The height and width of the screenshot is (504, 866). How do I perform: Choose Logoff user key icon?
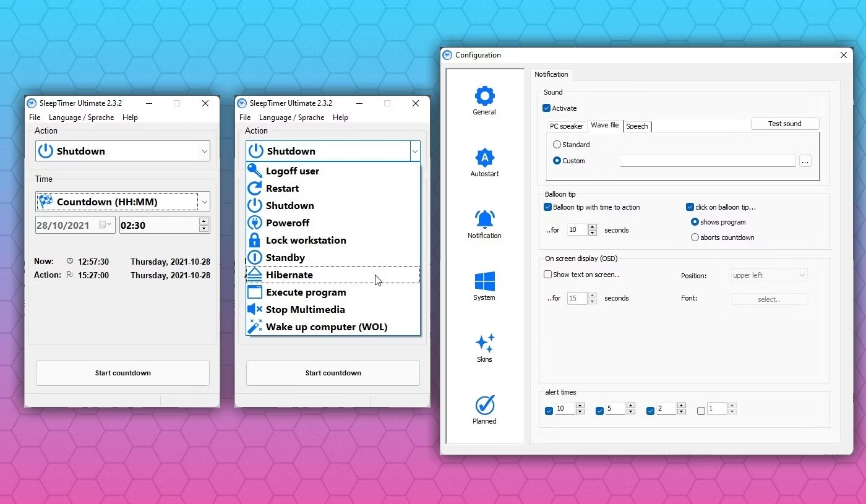pyautogui.click(x=255, y=171)
